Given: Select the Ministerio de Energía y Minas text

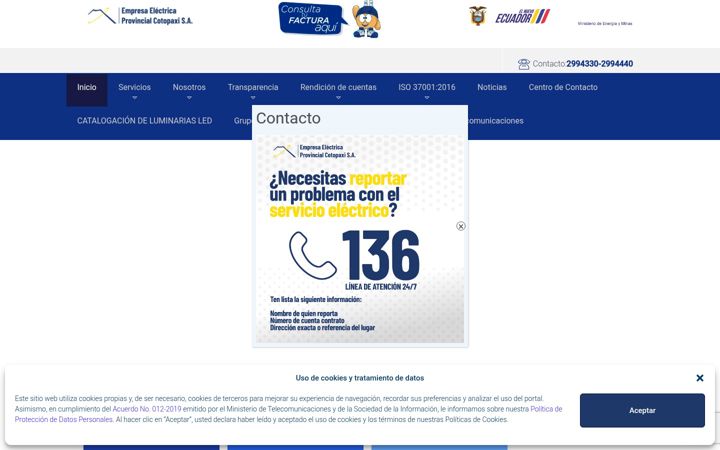Looking at the screenshot, I should [605, 23].
